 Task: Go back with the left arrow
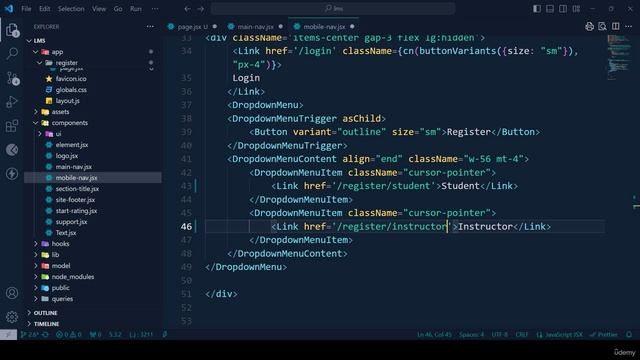pyautogui.click(x=187, y=9)
